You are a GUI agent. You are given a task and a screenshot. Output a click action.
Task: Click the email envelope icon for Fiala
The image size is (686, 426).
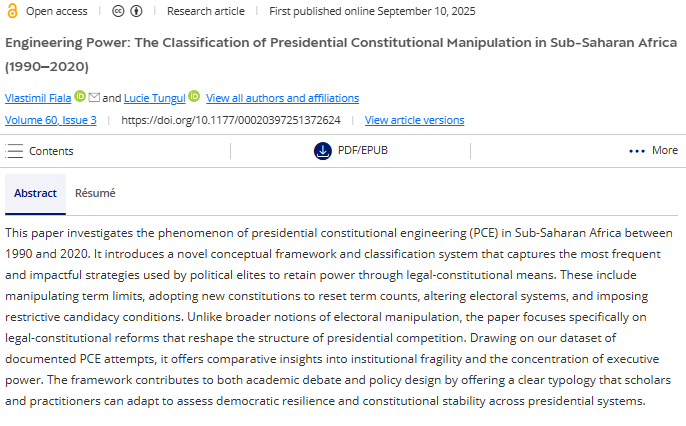coord(94,97)
